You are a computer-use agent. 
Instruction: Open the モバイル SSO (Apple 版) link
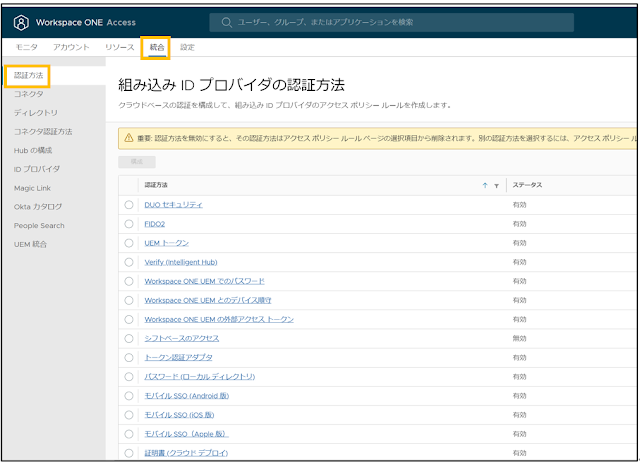(187, 434)
